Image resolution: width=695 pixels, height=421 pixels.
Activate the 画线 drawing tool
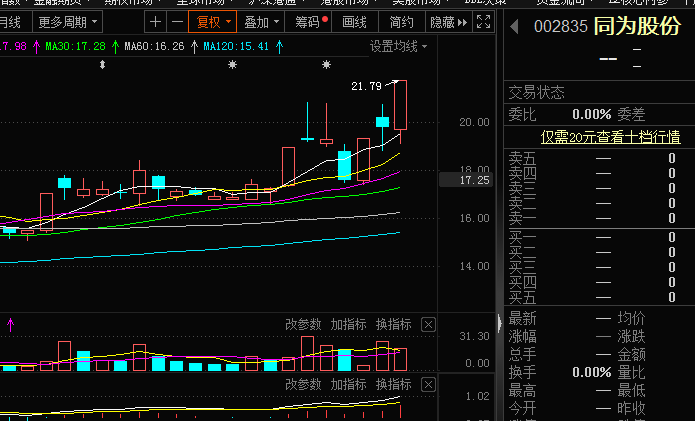coord(355,22)
